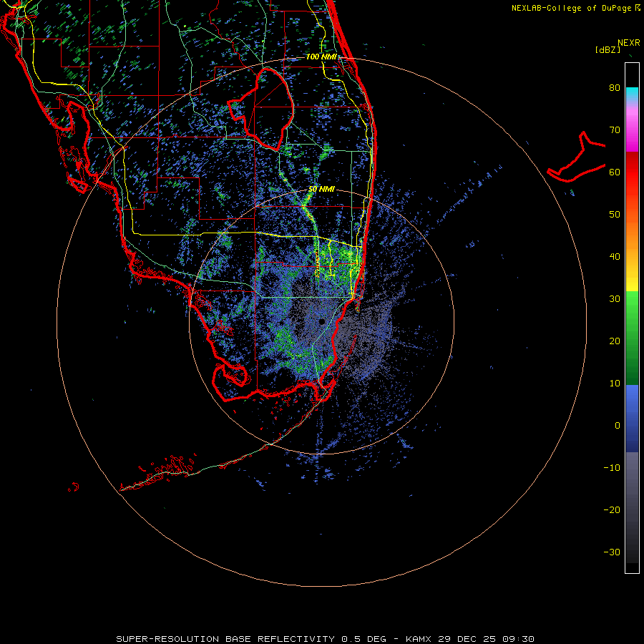Click the 40 value on the dBZ scale
This screenshot has width=644, height=644.
615,257
